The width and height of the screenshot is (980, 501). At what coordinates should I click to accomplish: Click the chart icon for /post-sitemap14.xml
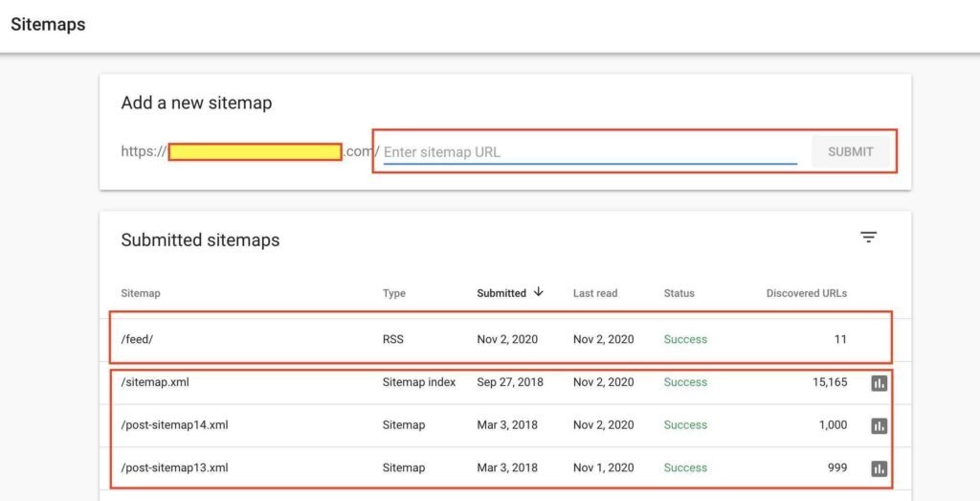tap(879, 426)
